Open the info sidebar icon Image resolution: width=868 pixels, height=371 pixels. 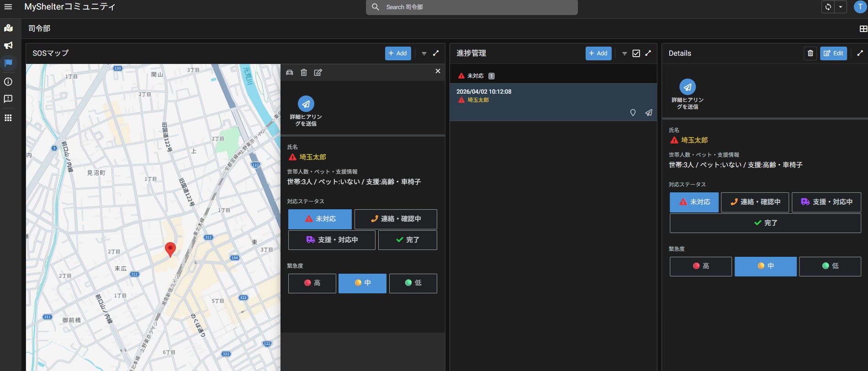click(8, 82)
